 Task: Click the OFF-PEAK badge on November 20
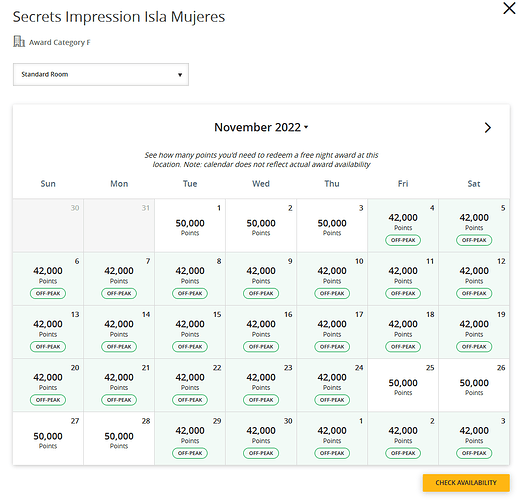pos(48,400)
